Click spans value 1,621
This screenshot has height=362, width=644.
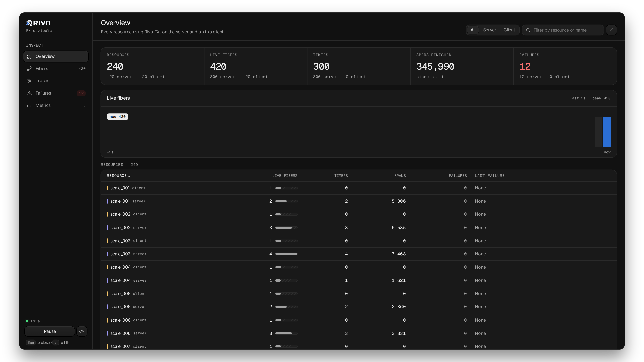pos(398,280)
